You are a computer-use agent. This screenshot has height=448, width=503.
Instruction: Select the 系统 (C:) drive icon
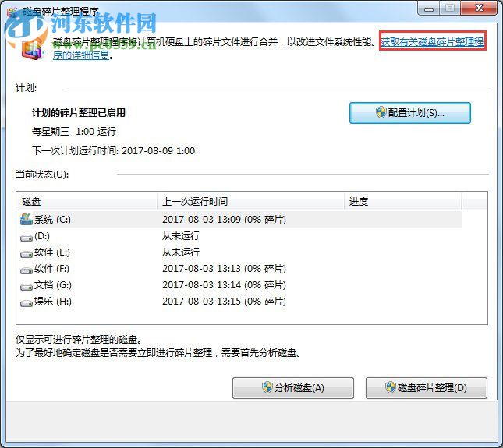point(27,219)
